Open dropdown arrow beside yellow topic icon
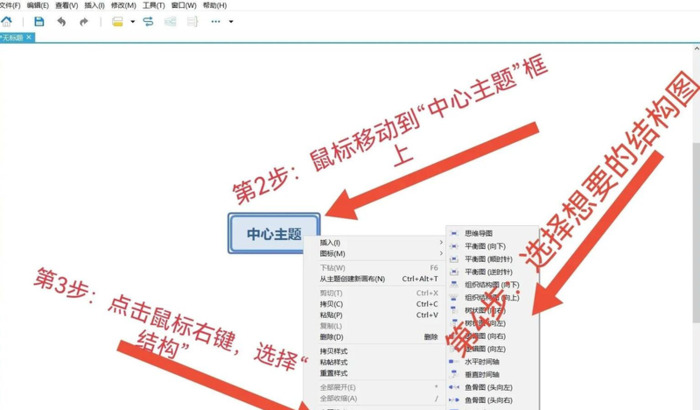This screenshot has width=700, height=410. click(133, 21)
